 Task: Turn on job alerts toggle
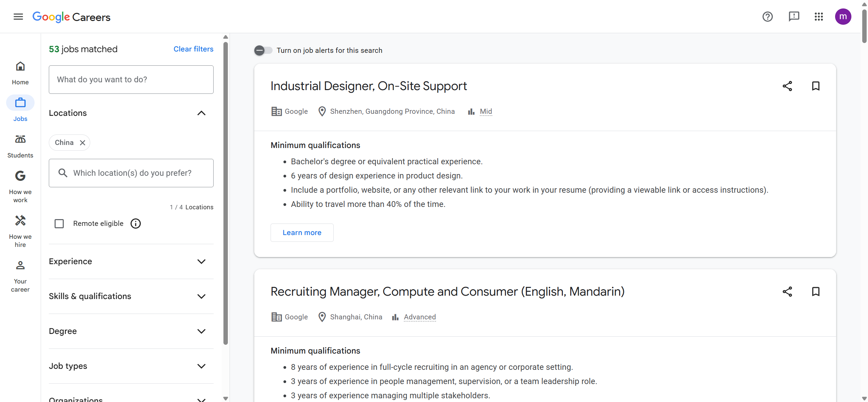263,50
